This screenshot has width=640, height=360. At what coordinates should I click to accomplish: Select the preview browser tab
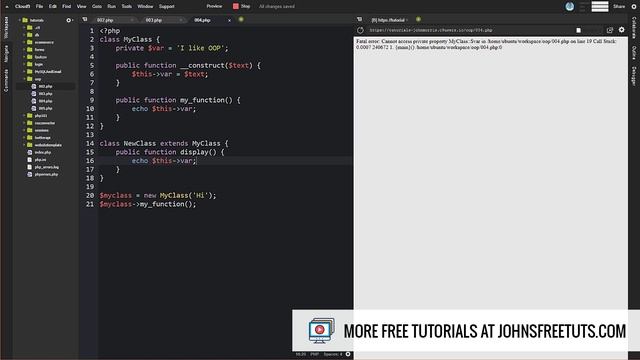(390, 20)
